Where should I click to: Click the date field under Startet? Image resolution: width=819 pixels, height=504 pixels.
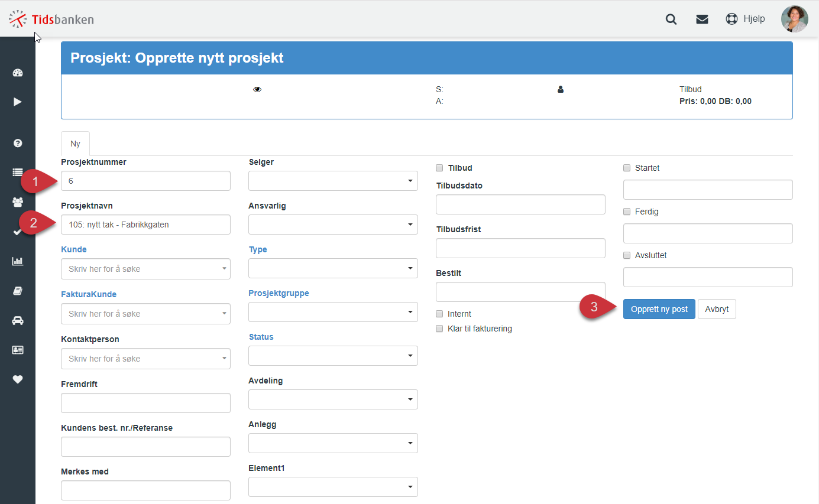click(708, 190)
